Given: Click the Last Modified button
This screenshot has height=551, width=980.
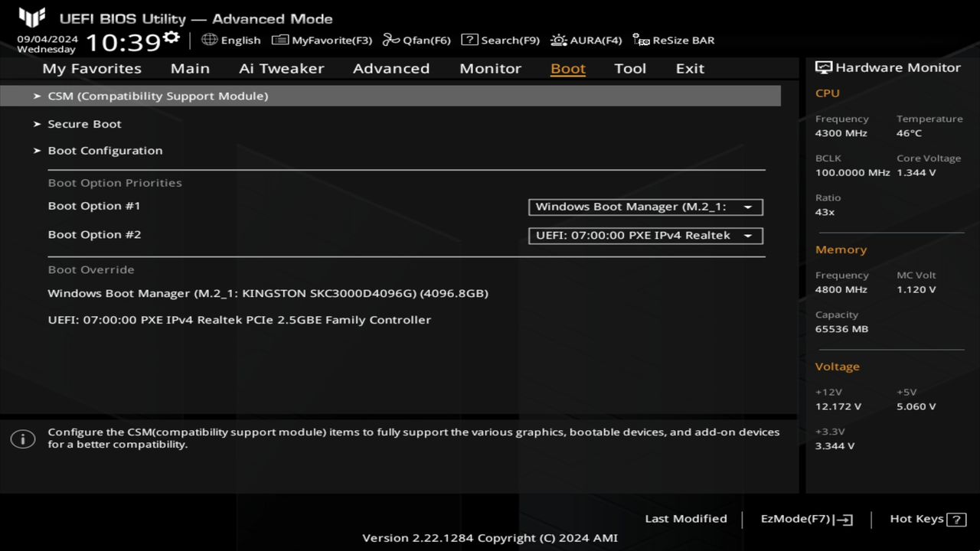Looking at the screenshot, I should pyautogui.click(x=686, y=519).
